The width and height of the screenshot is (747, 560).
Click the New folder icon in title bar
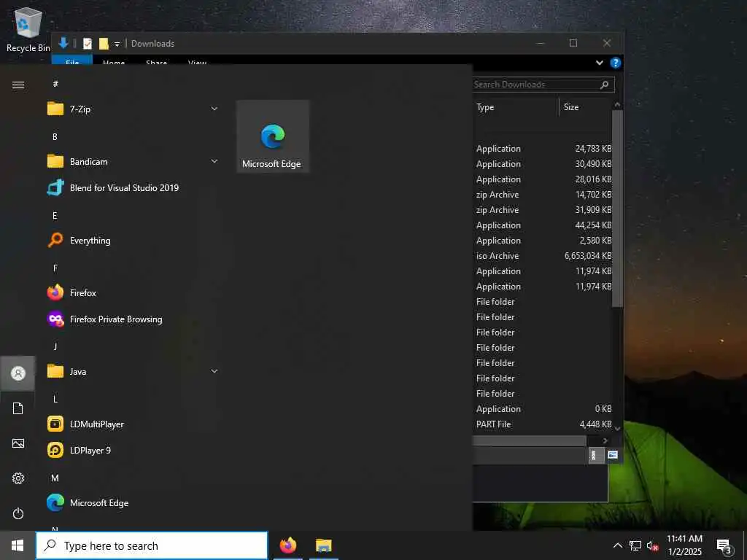click(x=104, y=44)
